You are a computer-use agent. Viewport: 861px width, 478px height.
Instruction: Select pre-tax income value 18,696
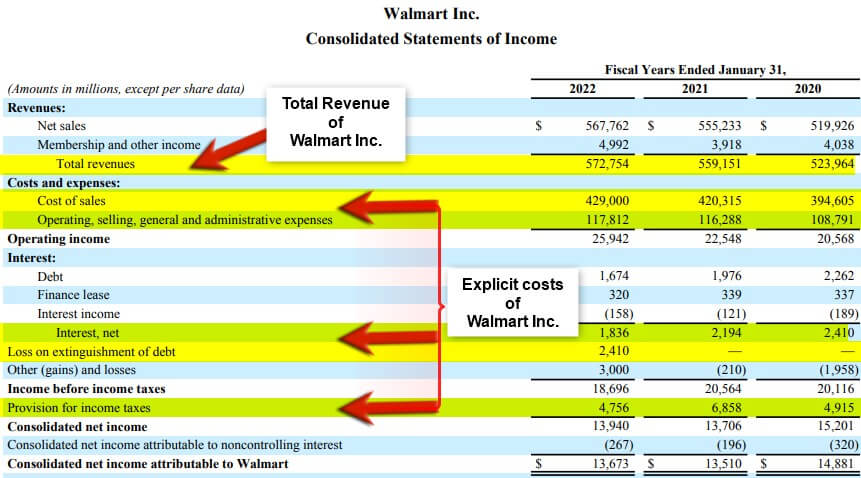coord(610,389)
